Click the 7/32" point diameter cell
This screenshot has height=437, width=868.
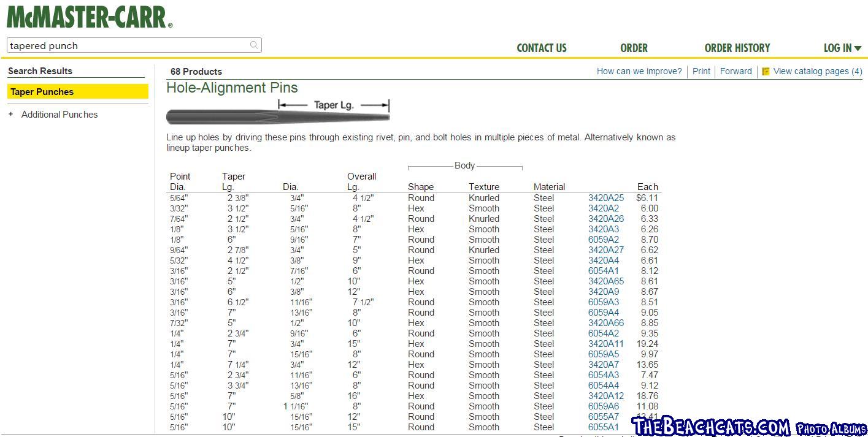[x=179, y=323]
